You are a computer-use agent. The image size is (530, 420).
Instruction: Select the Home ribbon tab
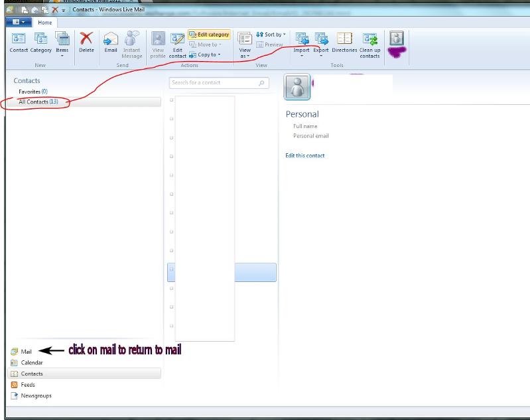click(x=45, y=23)
